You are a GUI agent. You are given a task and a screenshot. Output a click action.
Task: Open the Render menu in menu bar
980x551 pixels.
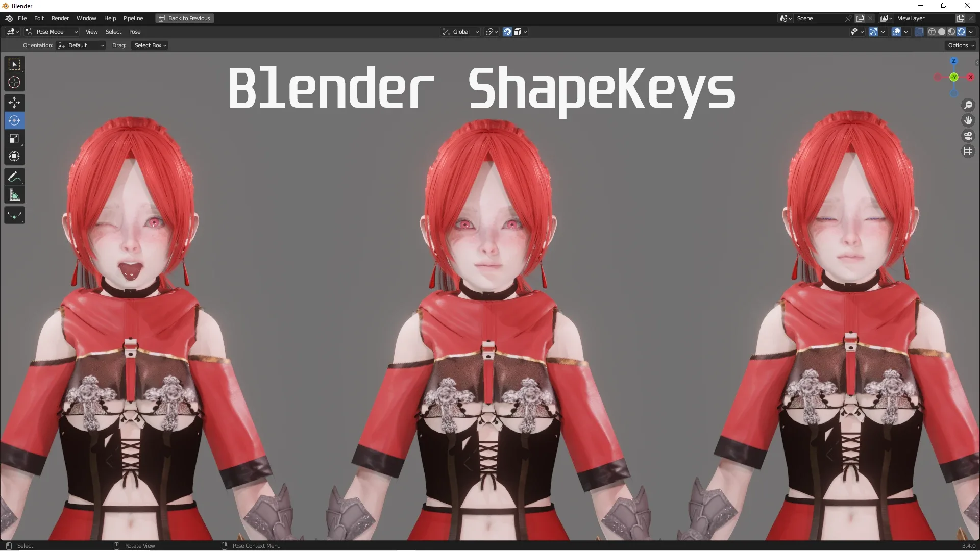tap(60, 18)
